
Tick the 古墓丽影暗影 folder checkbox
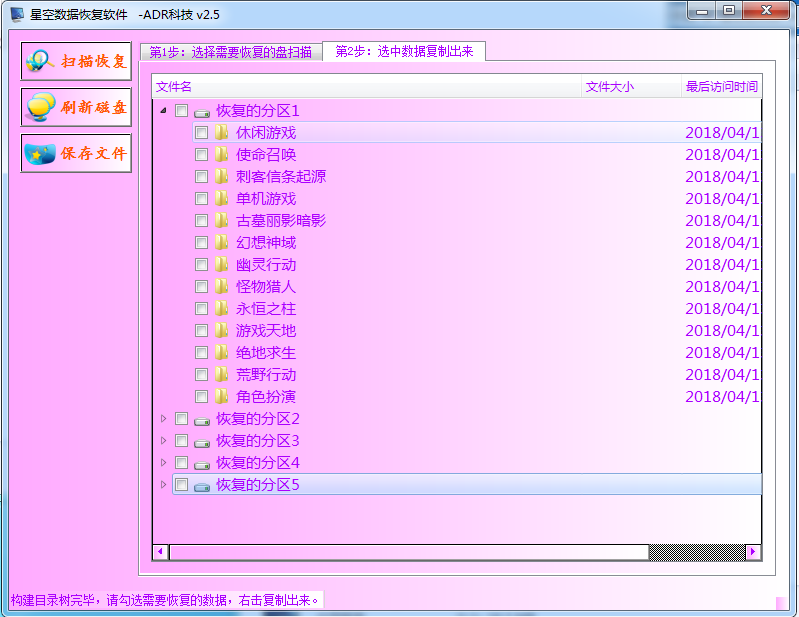201,220
